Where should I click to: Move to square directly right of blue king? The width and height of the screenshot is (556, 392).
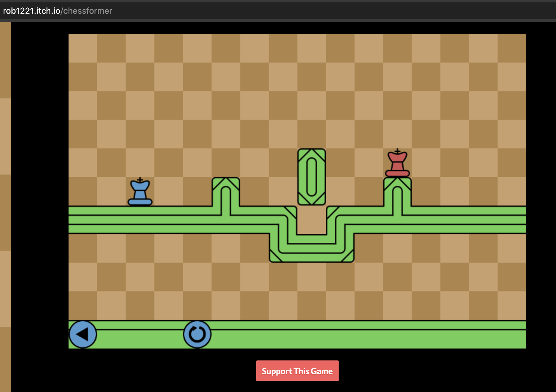point(169,191)
